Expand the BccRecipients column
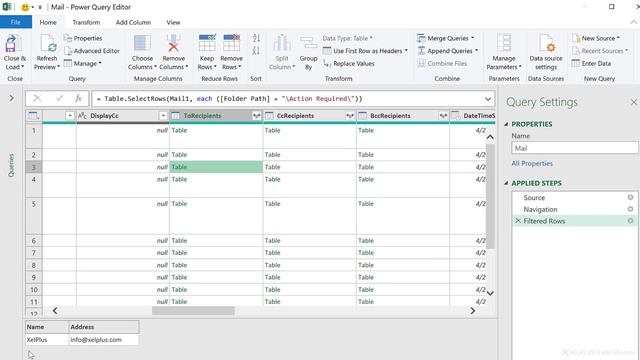640x360 pixels. (443, 116)
